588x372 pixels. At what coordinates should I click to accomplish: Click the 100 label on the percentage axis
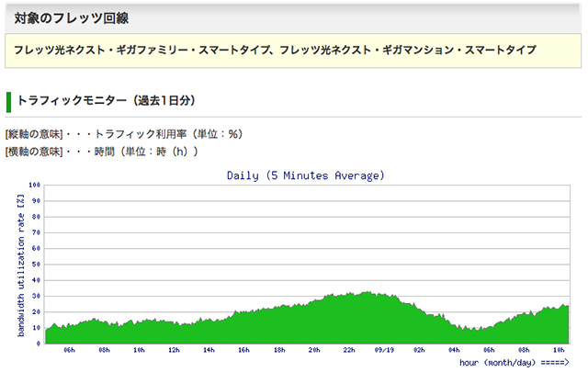(x=35, y=185)
